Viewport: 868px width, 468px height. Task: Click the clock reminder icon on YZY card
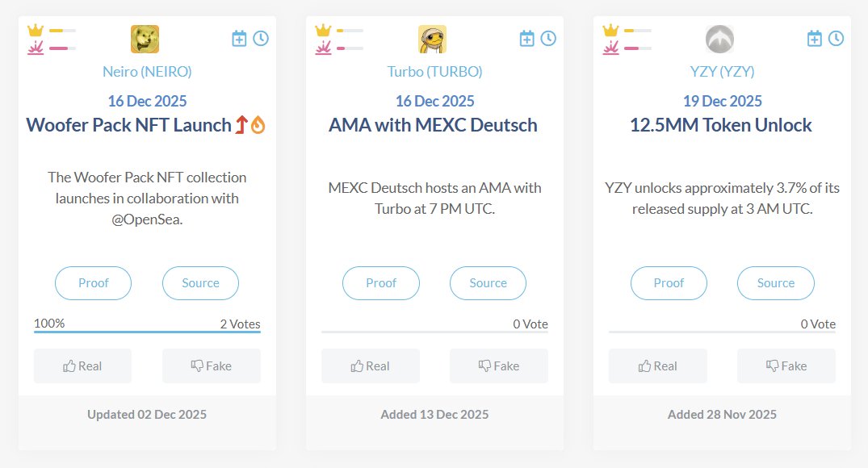point(836,38)
